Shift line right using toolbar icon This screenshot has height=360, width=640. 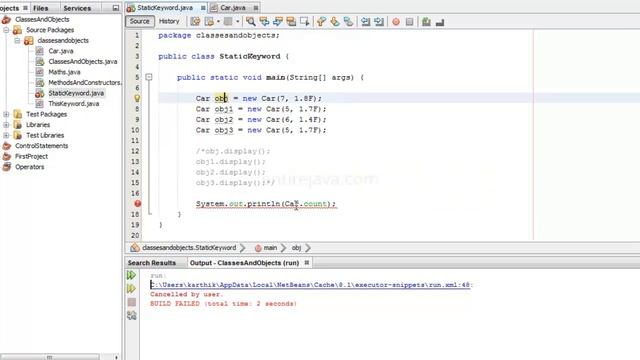(x=379, y=22)
